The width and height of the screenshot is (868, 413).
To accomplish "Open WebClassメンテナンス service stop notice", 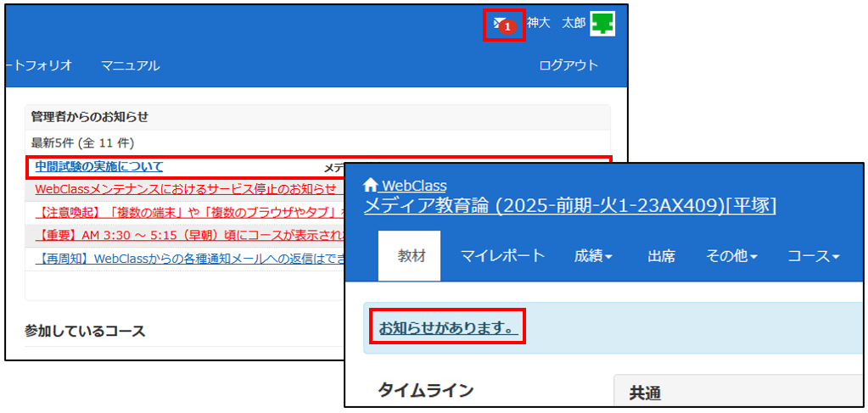I will click(x=186, y=189).
